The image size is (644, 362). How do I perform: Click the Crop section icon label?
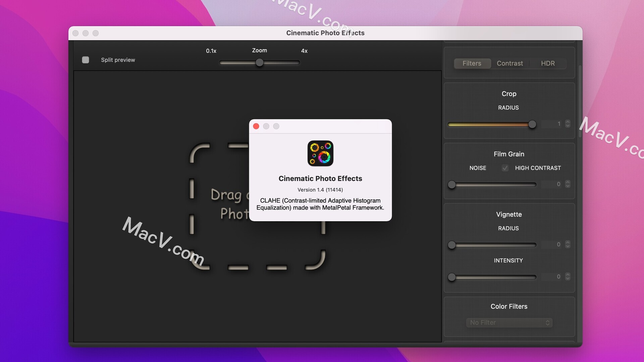tap(509, 93)
